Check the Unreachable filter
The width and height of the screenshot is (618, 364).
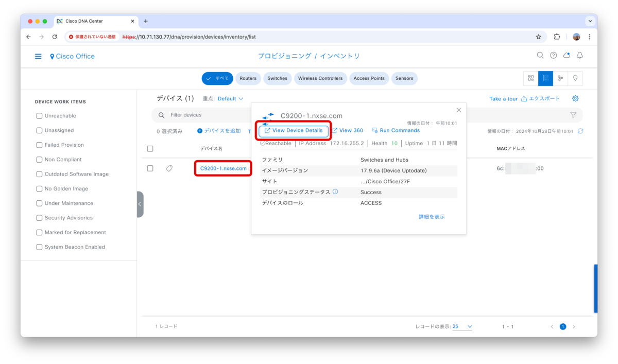[39, 116]
